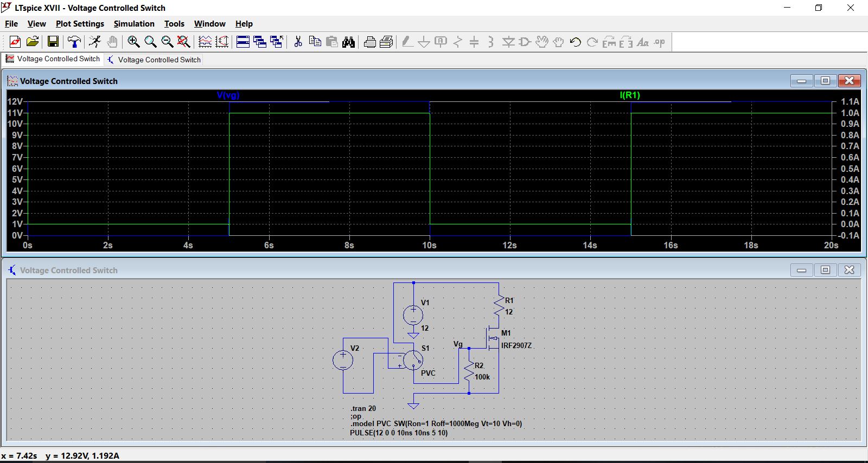The width and height of the screenshot is (868, 463).
Task: Select the Place Component gate icon
Action: click(x=525, y=42)
